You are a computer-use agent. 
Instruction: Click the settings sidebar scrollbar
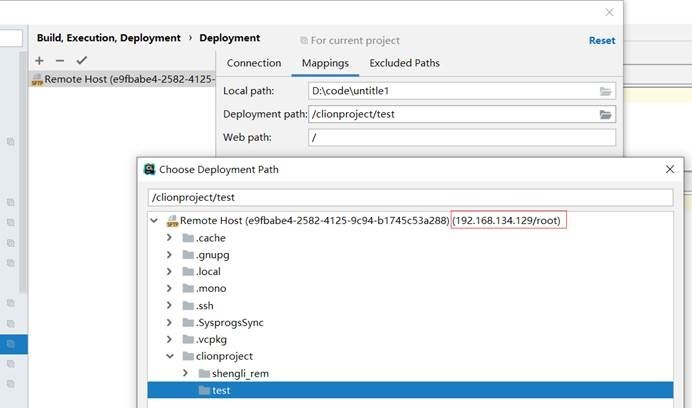pos(23,172)
